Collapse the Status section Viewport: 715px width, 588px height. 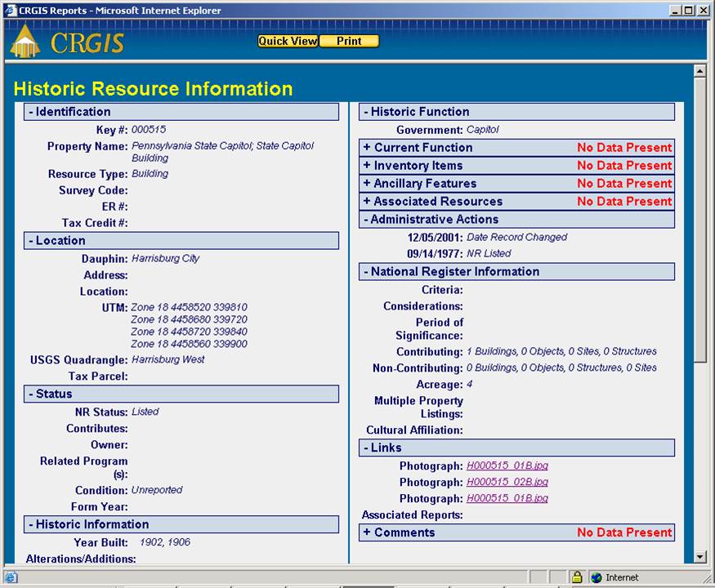pyautogui.click(x=181, y=394)
